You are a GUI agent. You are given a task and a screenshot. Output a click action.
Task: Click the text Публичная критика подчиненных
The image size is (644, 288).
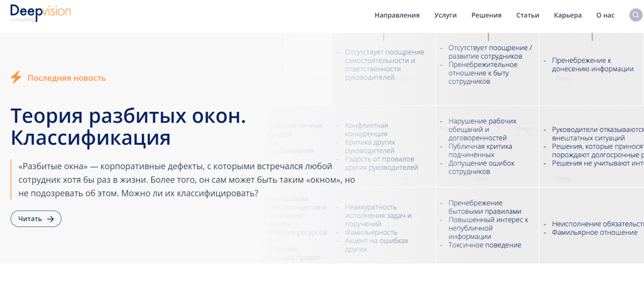click(x=480, y=150)
